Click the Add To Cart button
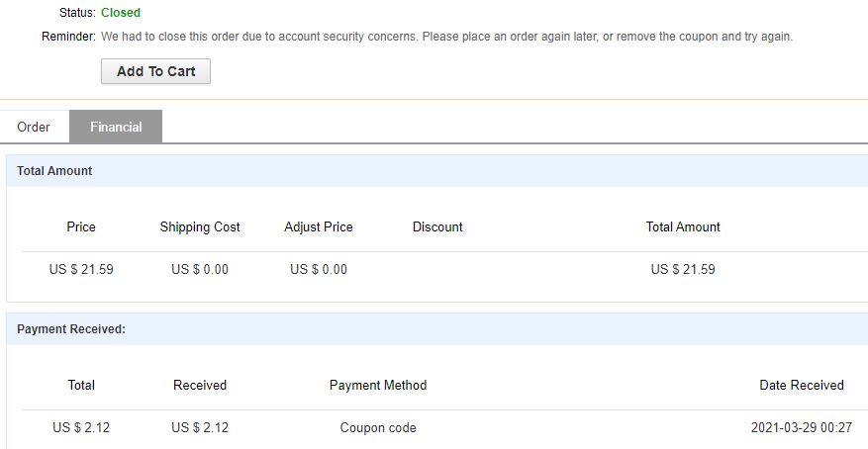 coord(155,71)
